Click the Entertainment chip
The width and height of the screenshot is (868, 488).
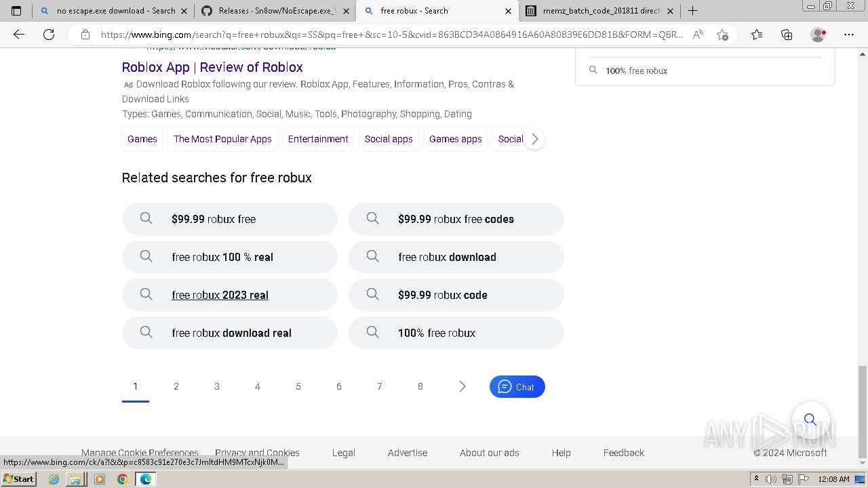coord(318,139)
